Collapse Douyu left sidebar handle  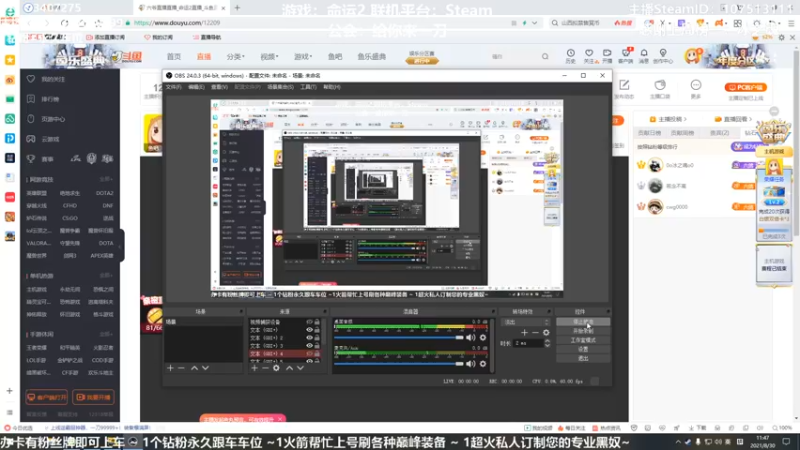pyautogui.click(x=121, y=246)
